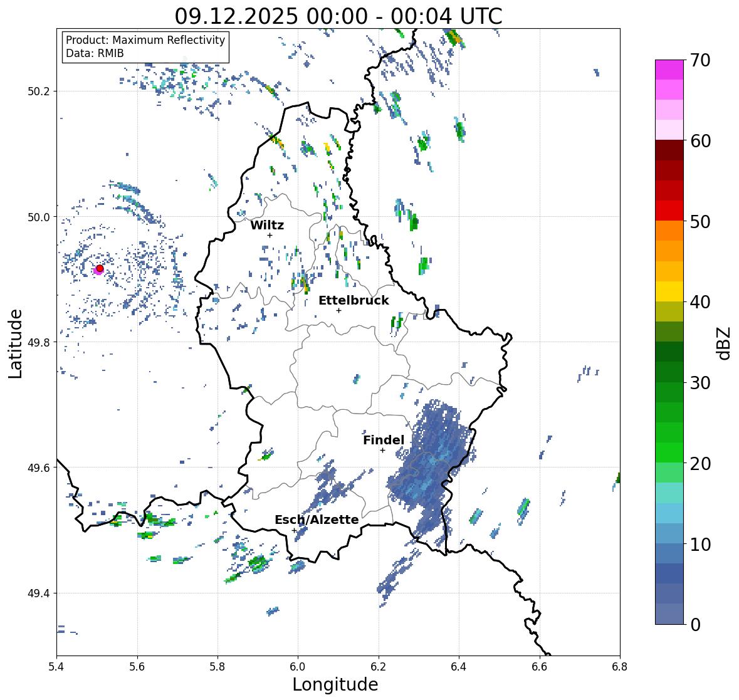Viewport: 739px width, 700px height.
Task: Click the 5.6 longitude tick label
Action: pos(137,667)
